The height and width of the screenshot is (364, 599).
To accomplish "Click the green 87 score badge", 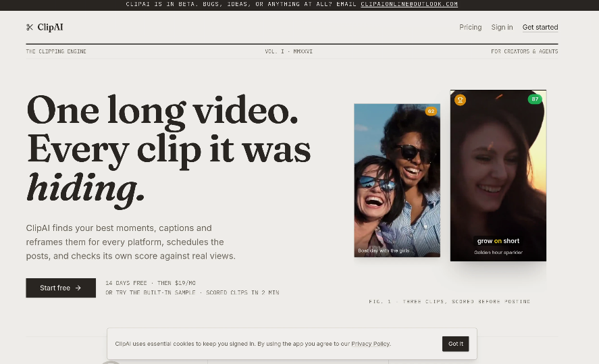I will point(535,99).
